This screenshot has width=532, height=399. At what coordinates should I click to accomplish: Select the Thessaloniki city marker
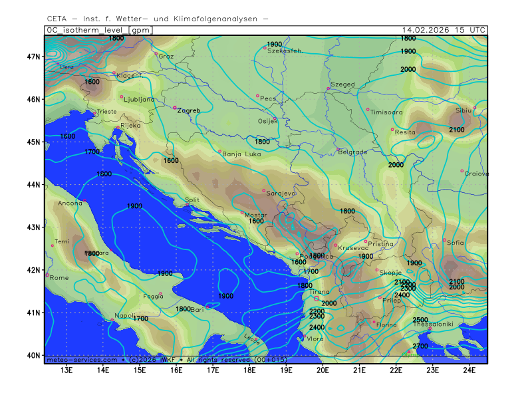430,329
